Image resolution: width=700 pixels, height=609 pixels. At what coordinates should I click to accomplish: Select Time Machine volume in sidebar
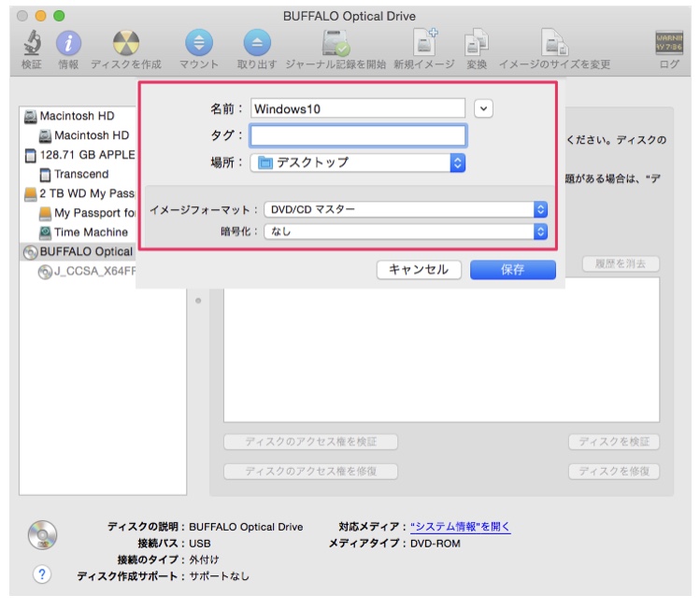tap(90, 233)
